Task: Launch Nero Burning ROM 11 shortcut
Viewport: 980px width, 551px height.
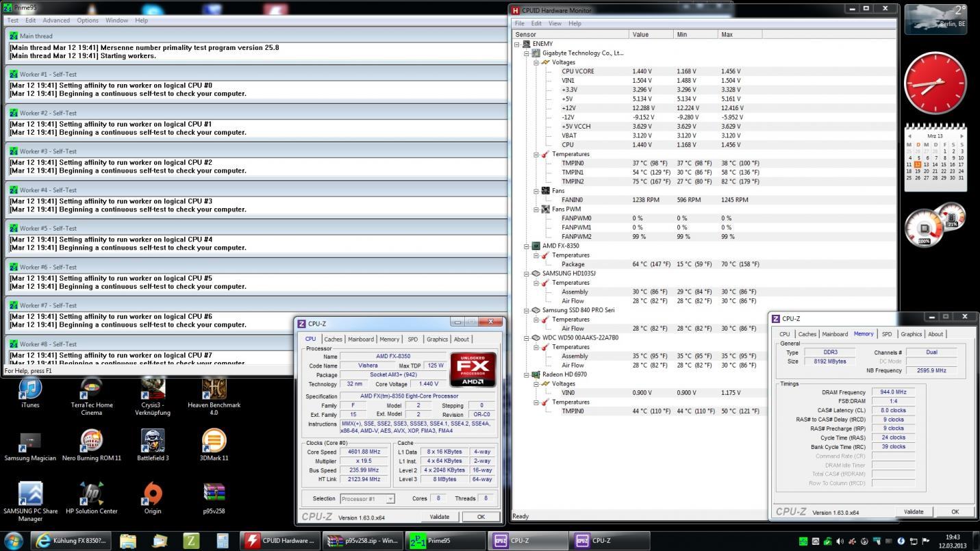Action: click(x=92, y=446)
